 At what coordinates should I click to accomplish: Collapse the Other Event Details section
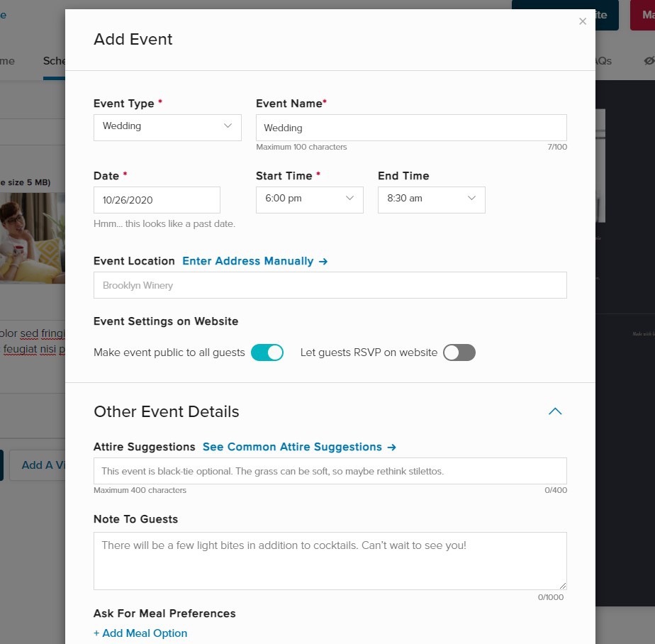[555, 411]
